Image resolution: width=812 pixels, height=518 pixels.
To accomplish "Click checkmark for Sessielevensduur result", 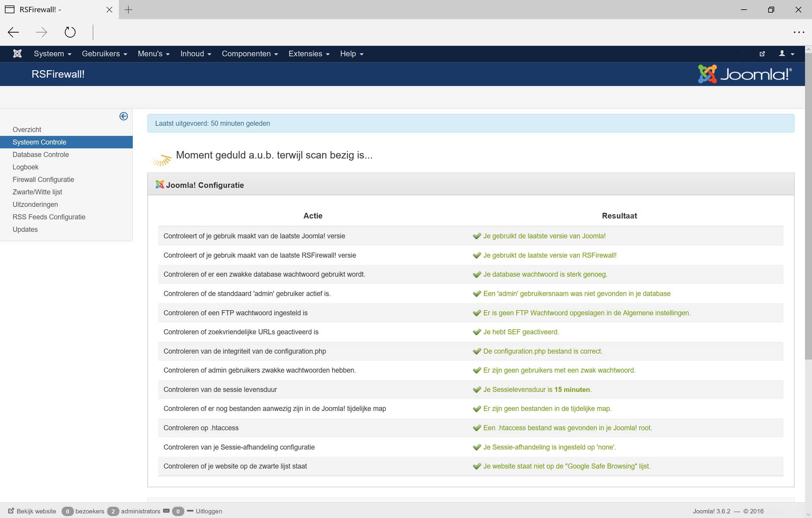I will click(477, 390).
